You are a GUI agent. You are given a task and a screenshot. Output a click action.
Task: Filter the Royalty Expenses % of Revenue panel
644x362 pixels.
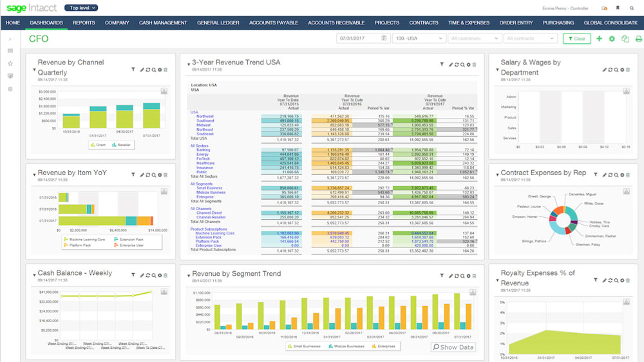pos(596,280)
